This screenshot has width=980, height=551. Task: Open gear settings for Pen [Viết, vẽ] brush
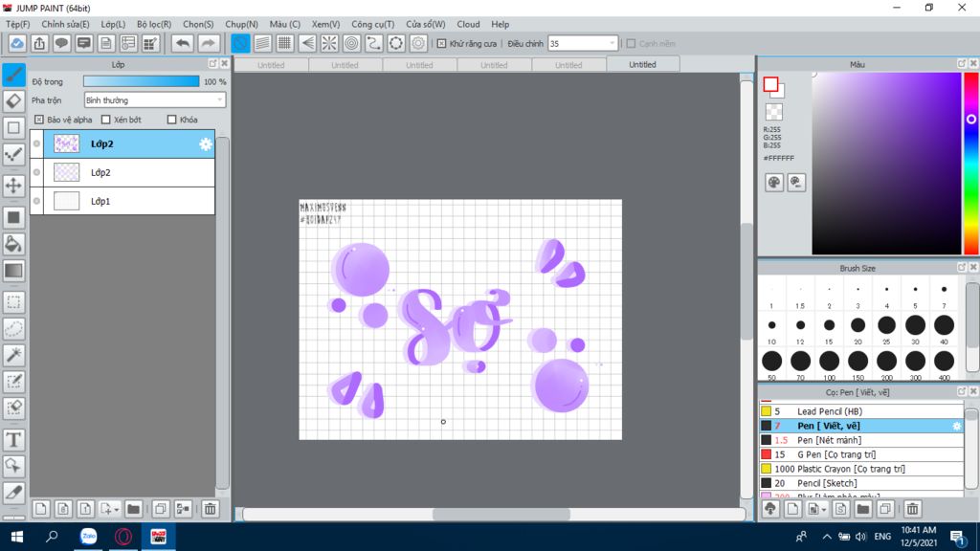[956, 426]
